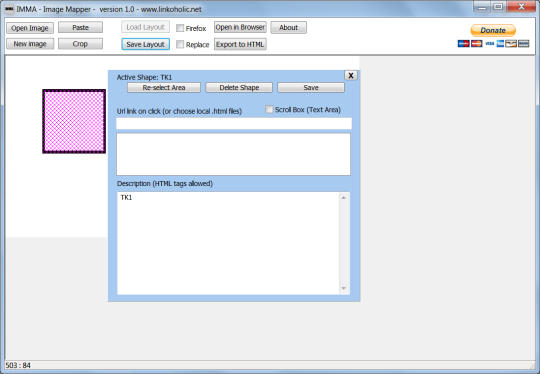
Task: Minimize the IMMA window
Action: tap(482, 7)
